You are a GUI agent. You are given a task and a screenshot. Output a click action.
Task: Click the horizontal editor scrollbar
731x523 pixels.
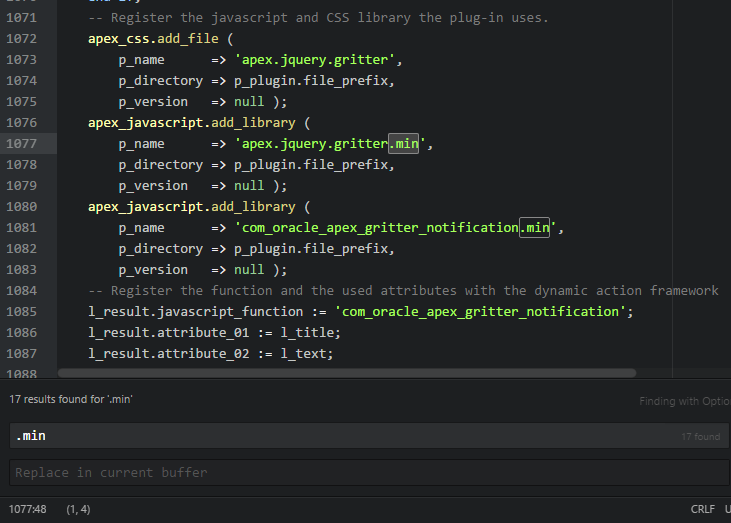pos(347,373)
